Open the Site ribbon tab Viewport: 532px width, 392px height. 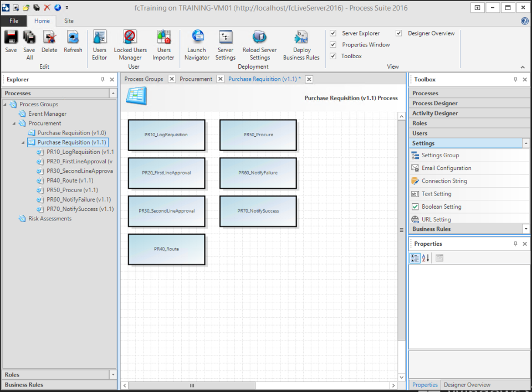69,20
